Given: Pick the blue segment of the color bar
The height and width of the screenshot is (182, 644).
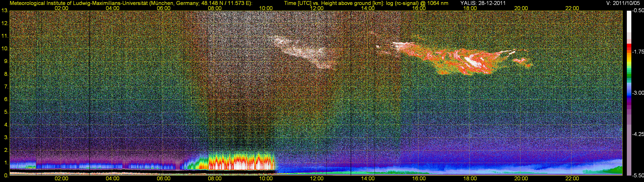Looking at the screenshot, I should [x=629, y=94].
